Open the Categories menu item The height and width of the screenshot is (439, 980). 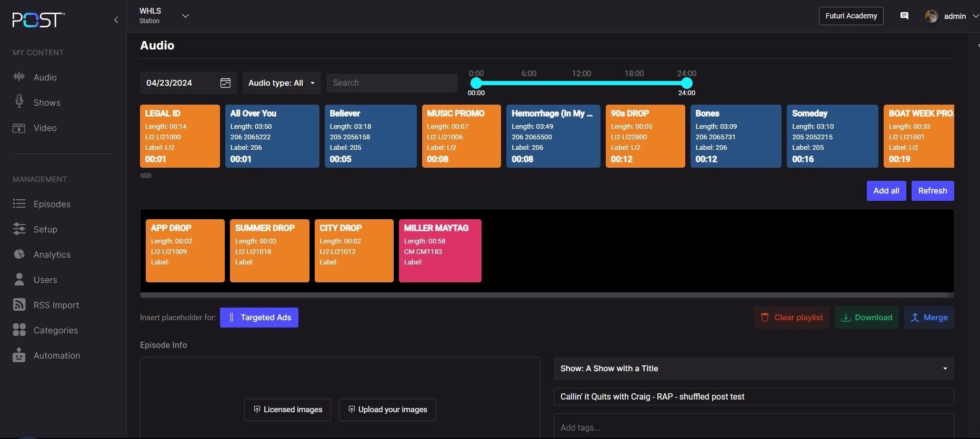coord(55,330)
